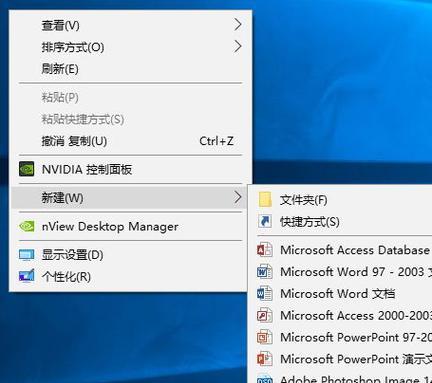This screenshot has height=383, width=432.
Task: Select the 新建(W) menu entry
Action: pyautogui.click(x=130, y=198)
